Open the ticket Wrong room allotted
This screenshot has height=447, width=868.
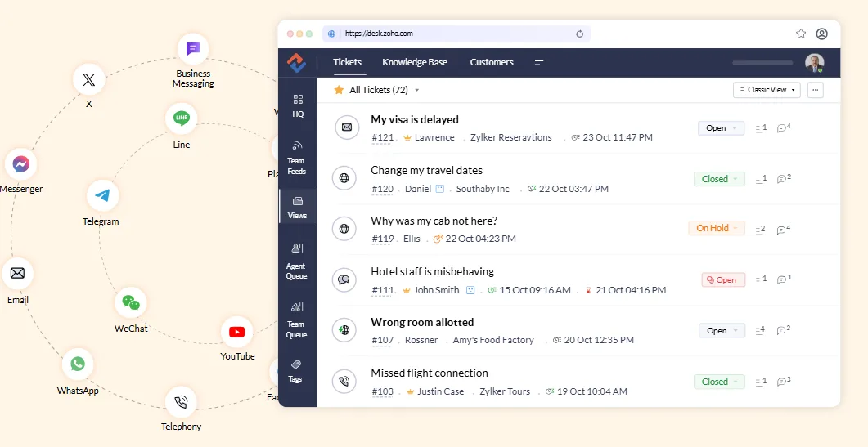pos(422,322)
